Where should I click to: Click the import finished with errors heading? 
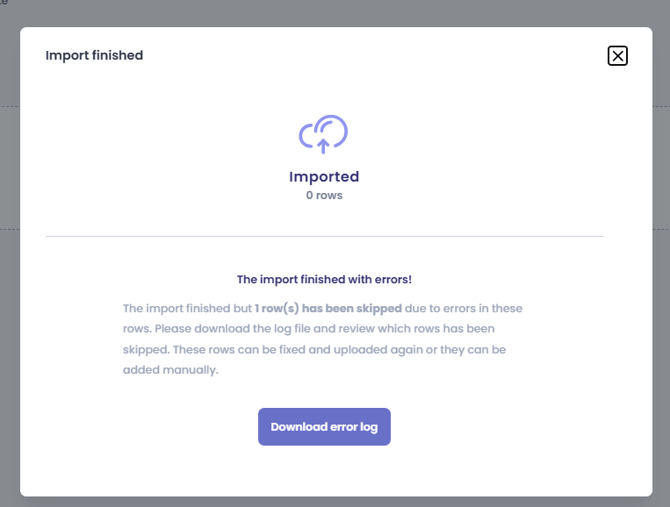coord(324,279)
